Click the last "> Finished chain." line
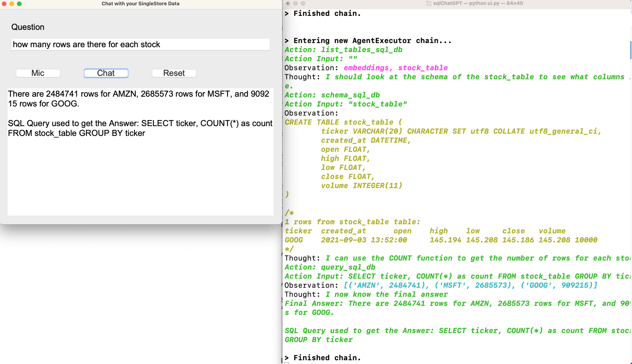This screenshot has height=364, width=632. tap(323, 358)
